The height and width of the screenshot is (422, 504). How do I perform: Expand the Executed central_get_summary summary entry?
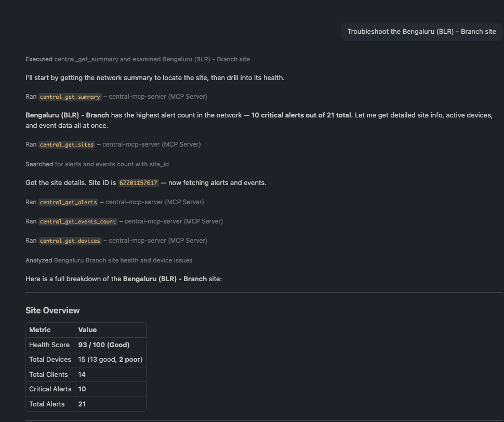click(137, 59)
